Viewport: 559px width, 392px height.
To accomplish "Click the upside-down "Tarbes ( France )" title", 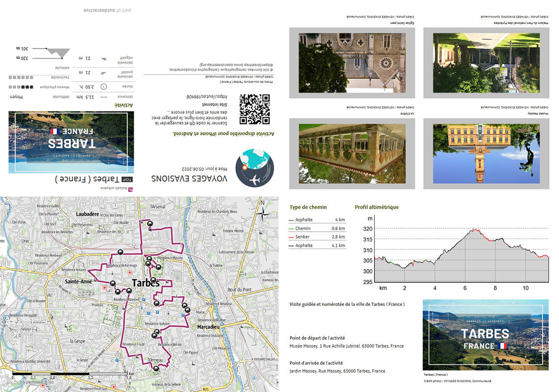I will (87, 179).
